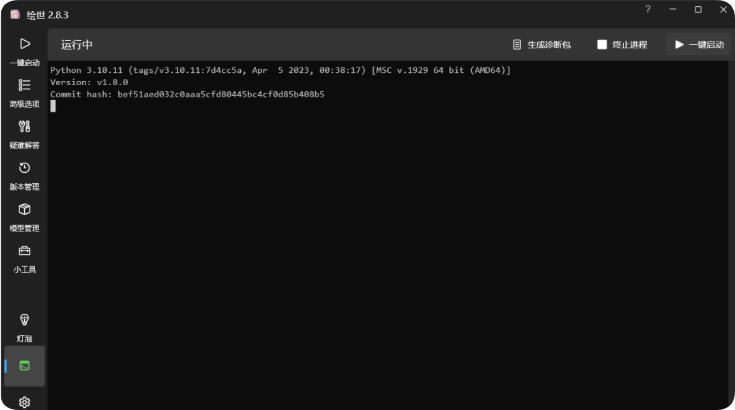
Task: Open settings gear in sidebar
Action: pos(24,402)
